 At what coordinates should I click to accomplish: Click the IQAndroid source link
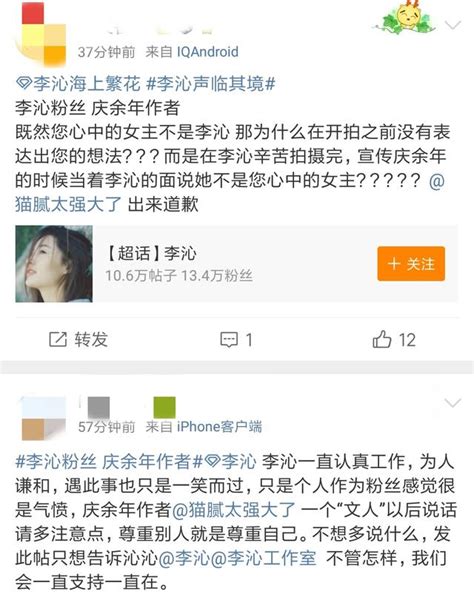click(208, 52)
